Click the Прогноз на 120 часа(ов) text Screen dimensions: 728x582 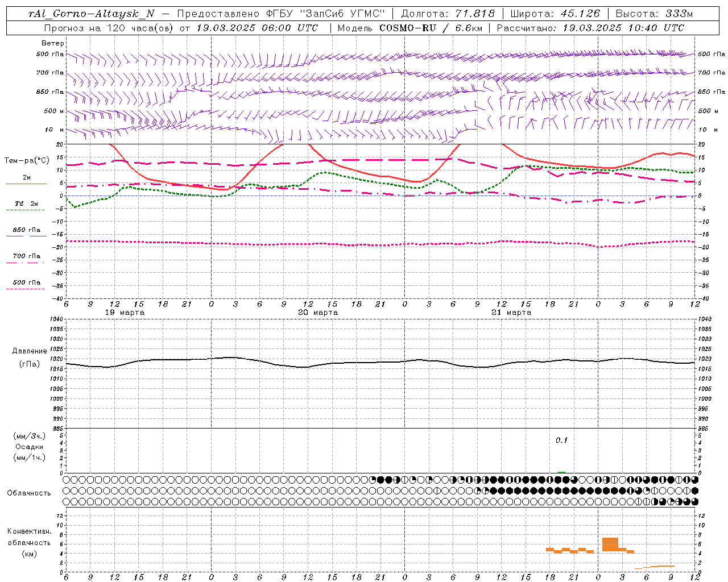[109, 28]
